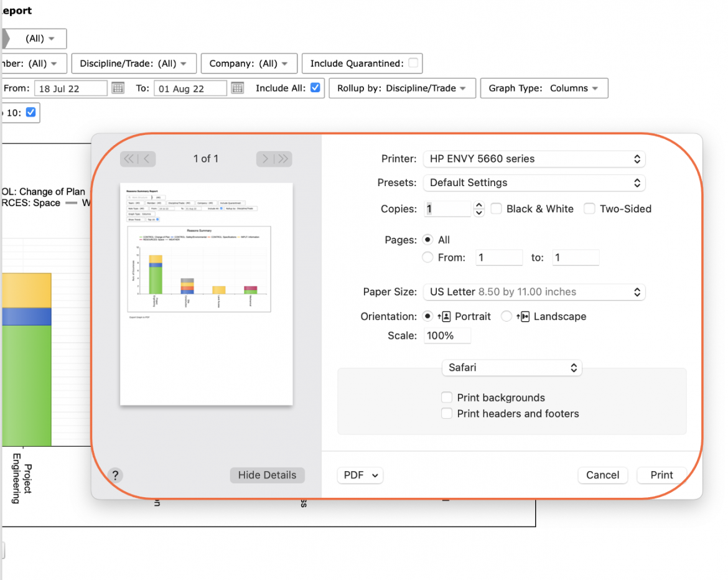Screen dimensions: 728x580
Task: Click the green segment of Project Engineering bar
Action: click(x=27, y=385)
